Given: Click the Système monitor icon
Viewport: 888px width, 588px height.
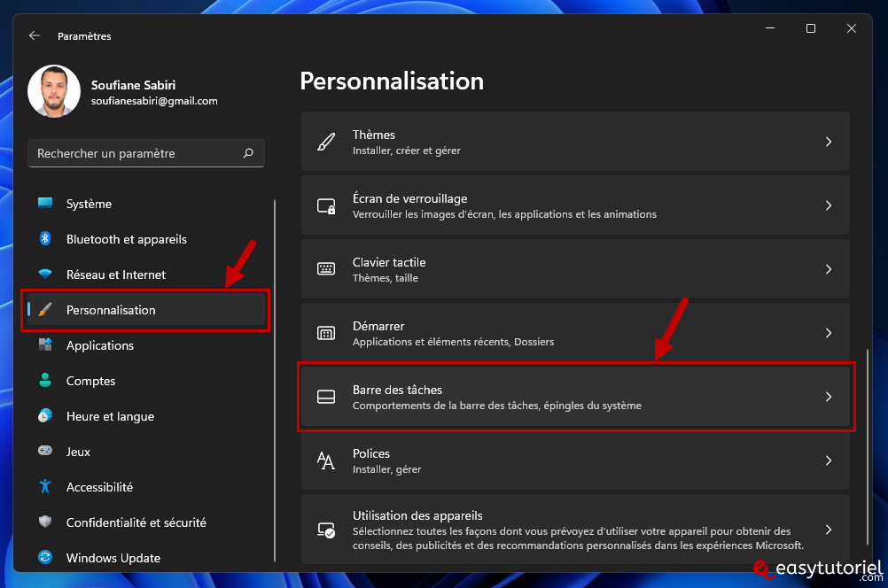Looking at the screenshot, I should pos(45,203).
